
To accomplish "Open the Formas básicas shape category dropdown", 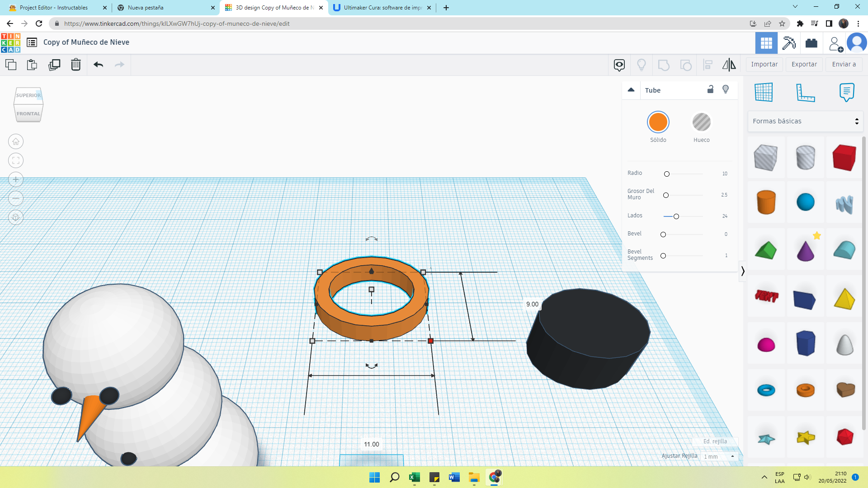I will click(805, 121).
